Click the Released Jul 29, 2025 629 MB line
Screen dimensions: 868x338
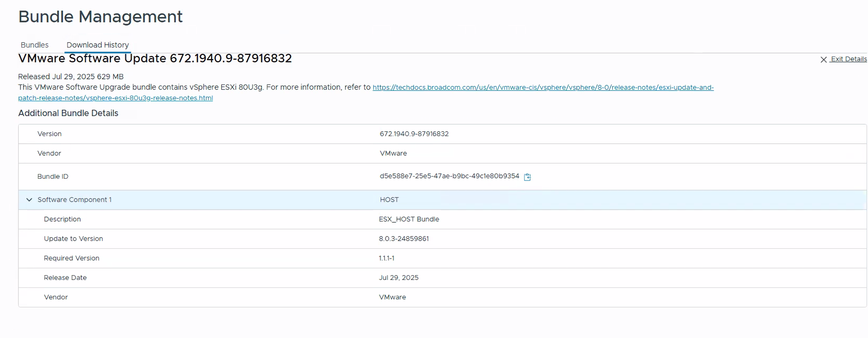coord(71,76)
